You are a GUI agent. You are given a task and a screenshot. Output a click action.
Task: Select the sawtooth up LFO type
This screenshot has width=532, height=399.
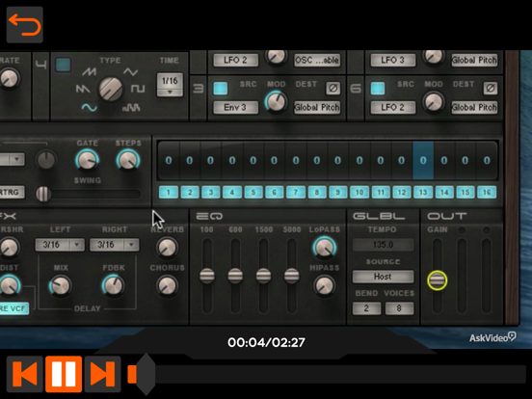coord(90,71)
